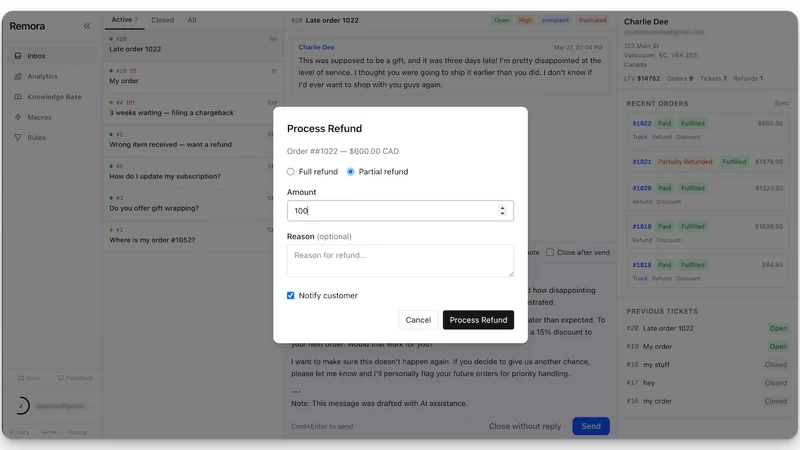Click the Macros lightning icon

[x=18, y=117]
